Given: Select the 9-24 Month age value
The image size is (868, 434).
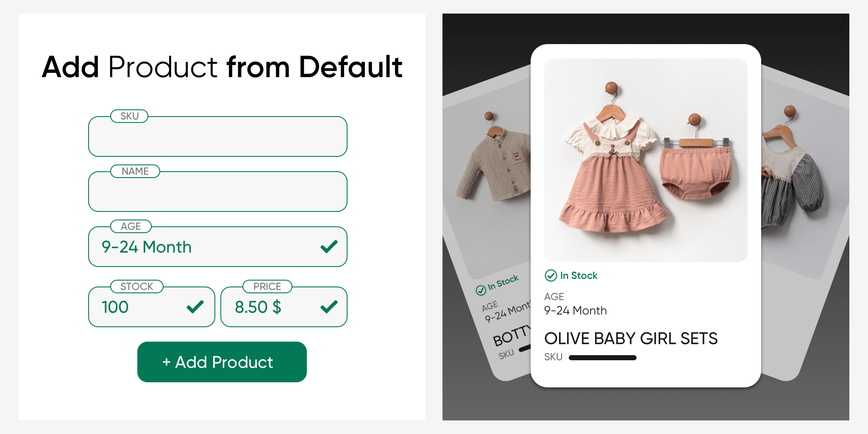Looking at the screenshot, I should coord(147,247).
